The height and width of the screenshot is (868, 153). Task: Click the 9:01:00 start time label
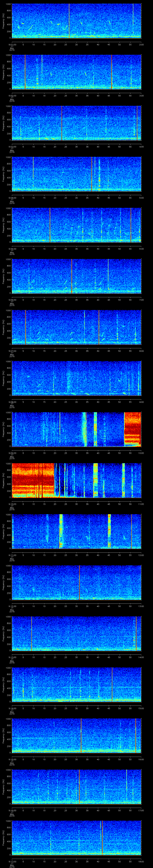pyautogui.click(x=12, y=44)
